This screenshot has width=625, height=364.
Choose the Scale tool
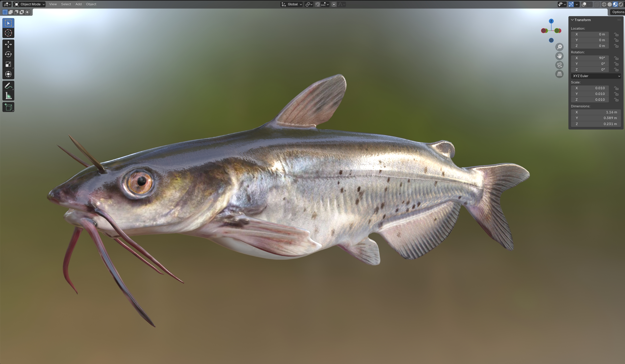(x=8, y=65)
